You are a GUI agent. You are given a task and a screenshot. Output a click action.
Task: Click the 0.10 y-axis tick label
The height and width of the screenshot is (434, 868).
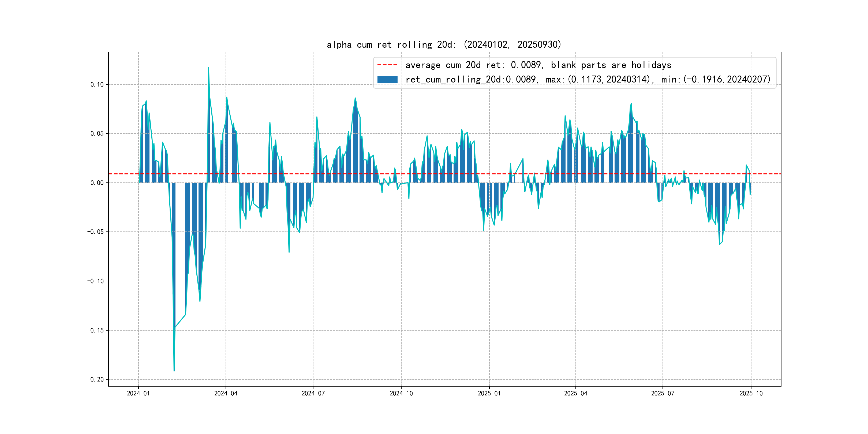pyautogui.click(x=97, y=85)
